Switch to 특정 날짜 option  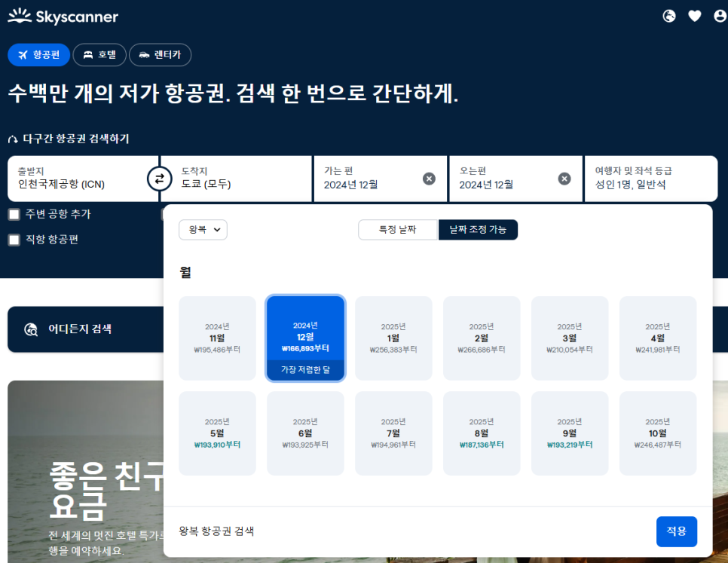pyautogui.click(x=398, y=230)
